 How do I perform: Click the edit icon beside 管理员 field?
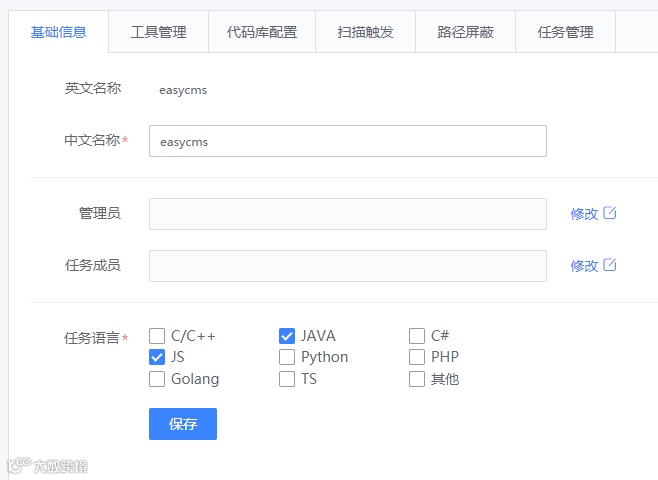(610, 213)
